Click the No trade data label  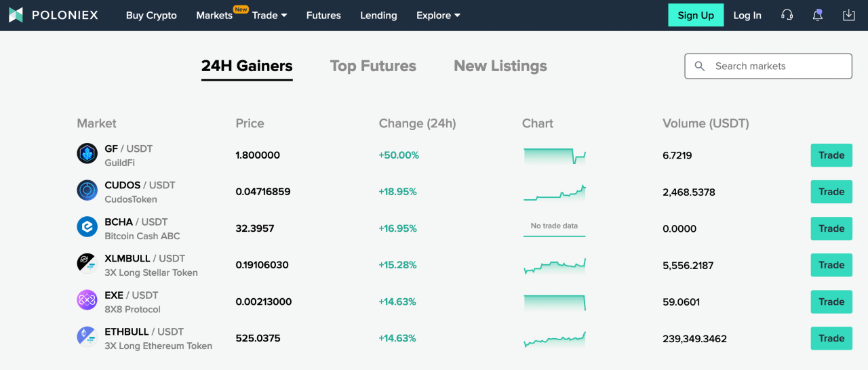[x=554, y=226]
